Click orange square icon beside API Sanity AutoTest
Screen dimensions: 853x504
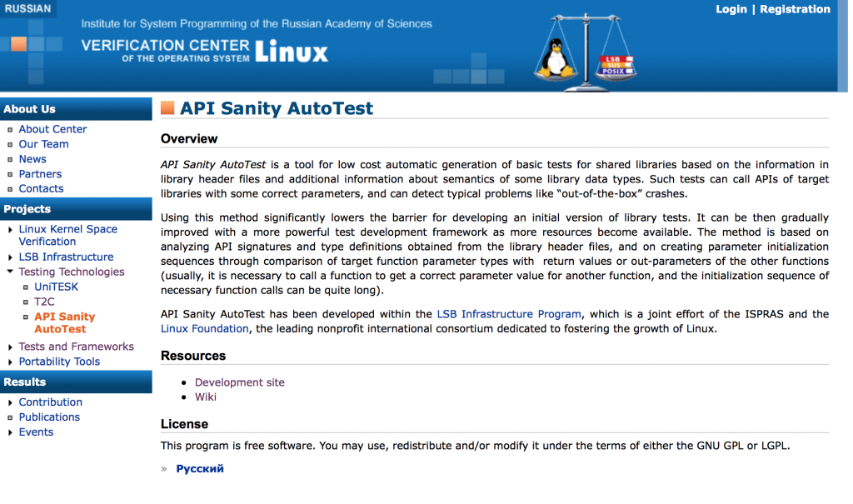click(x=167, y=107)
